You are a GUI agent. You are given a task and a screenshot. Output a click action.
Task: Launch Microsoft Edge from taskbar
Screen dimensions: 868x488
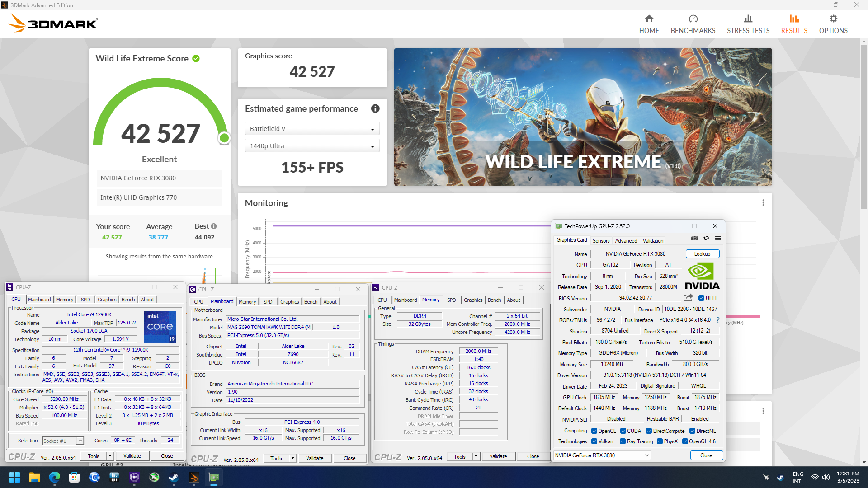[55, 477]
